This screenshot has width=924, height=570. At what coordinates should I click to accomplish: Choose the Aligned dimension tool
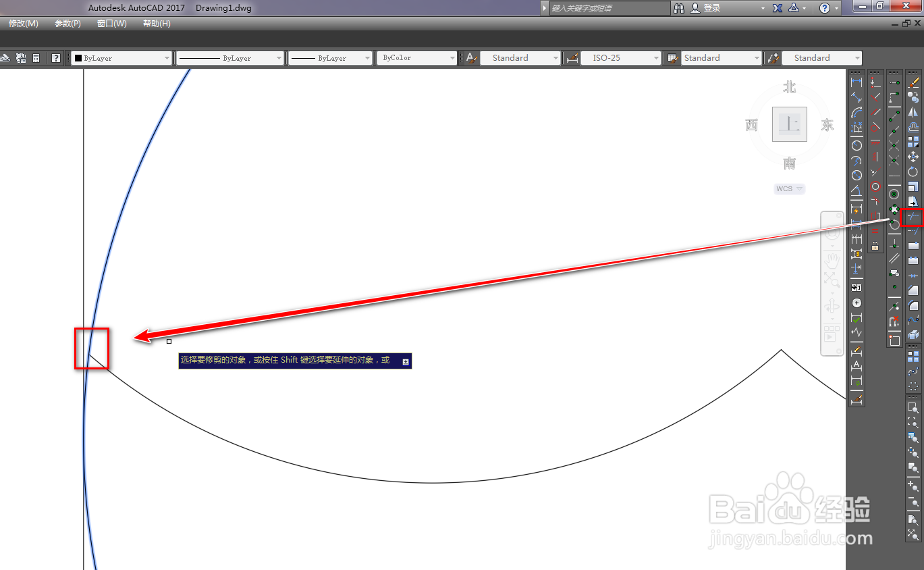857,97
